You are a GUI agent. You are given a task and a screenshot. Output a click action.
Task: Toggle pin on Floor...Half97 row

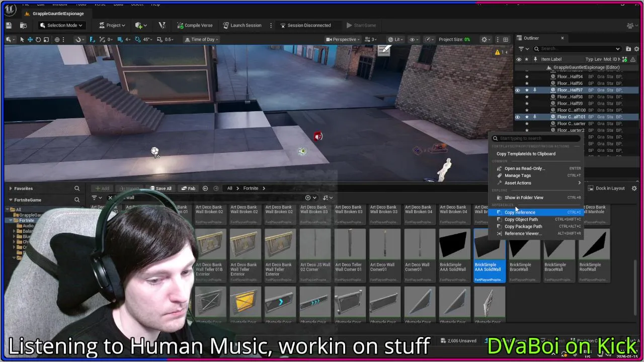(x=535, y=90)
